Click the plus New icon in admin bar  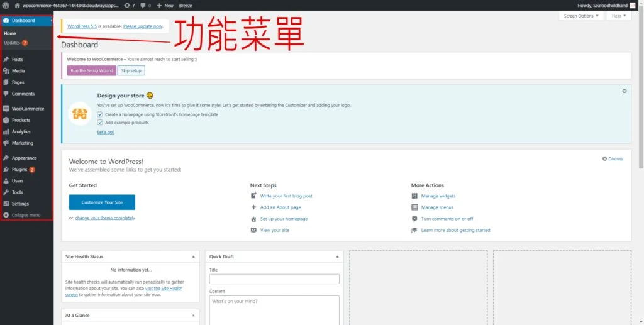(159, 5)
